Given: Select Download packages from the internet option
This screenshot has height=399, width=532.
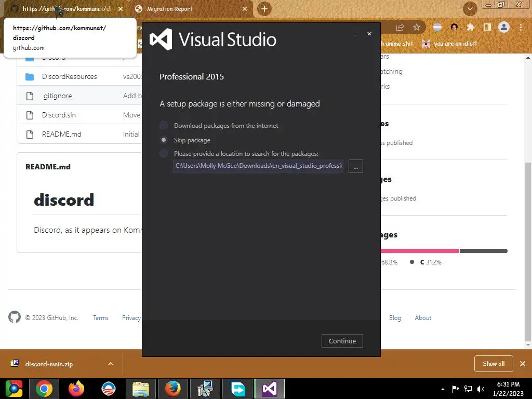Looking at the screenshot, I should [164, 126].
